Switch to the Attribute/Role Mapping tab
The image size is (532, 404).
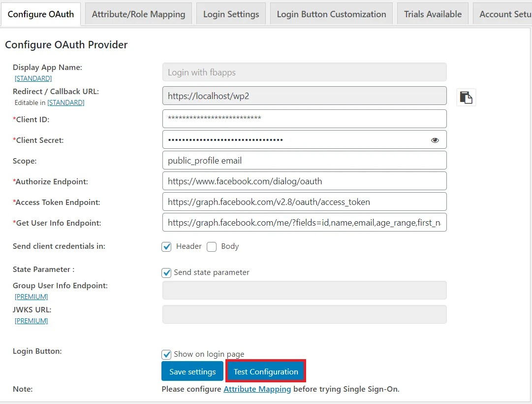pyautogui.click(x=138, y=14)
